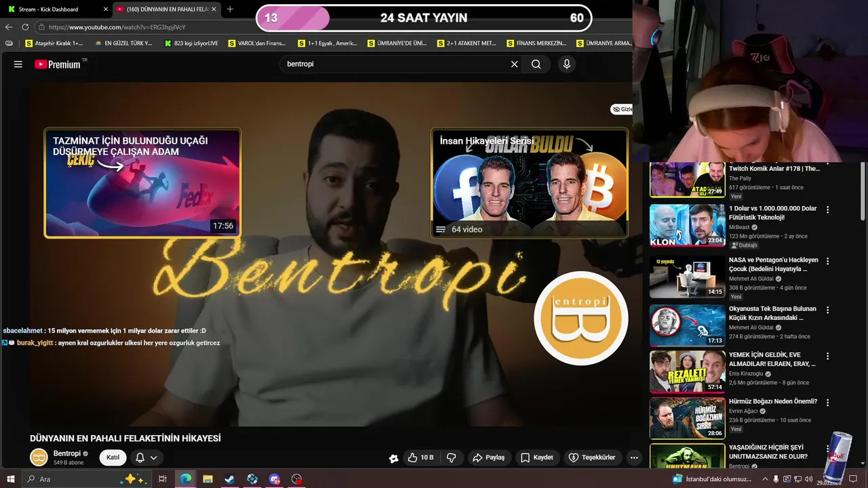Click the round Bentropi subscribe logo on end screen

(x=581, y=318)
